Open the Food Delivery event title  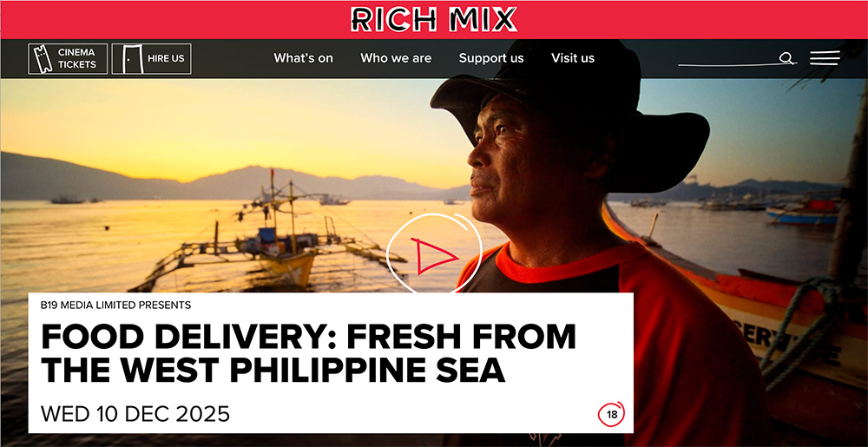point(308,353)
